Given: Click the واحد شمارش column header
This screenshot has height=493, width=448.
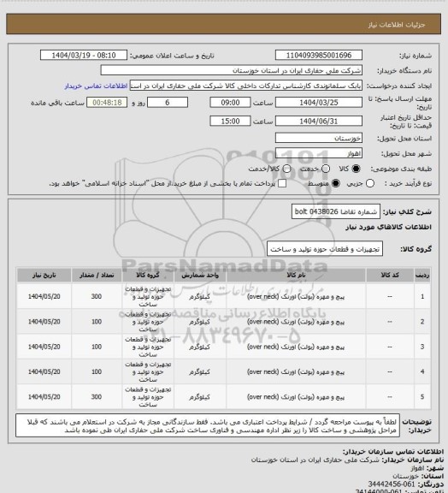Looking at the screenshot, I should 200,275.
